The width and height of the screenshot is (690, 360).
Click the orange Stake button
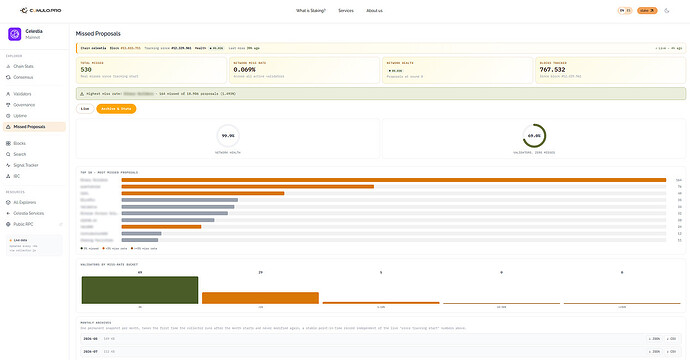click(647, 11)
